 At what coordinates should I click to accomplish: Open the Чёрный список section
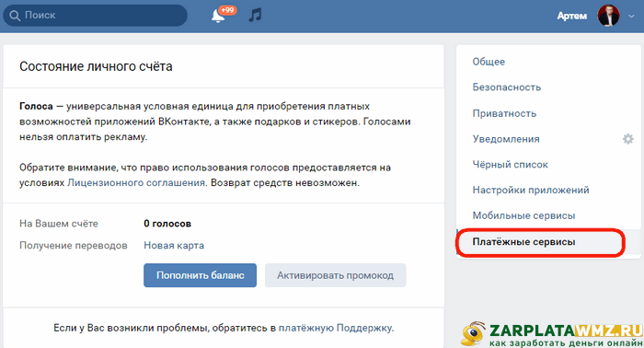(510, 165)
